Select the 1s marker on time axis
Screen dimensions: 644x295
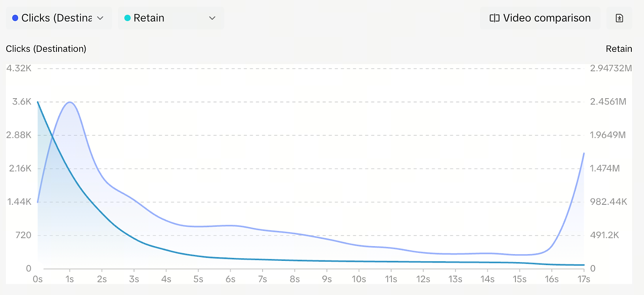(x=70, y=279)
